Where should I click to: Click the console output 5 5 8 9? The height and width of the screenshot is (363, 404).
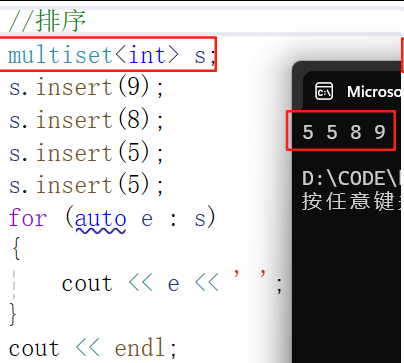point(344,132)
